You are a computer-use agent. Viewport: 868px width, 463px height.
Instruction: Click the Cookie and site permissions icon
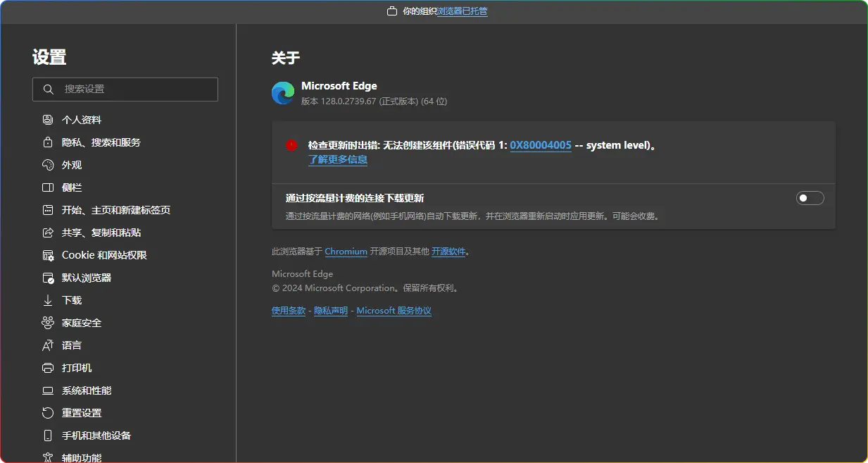[48, 255]
